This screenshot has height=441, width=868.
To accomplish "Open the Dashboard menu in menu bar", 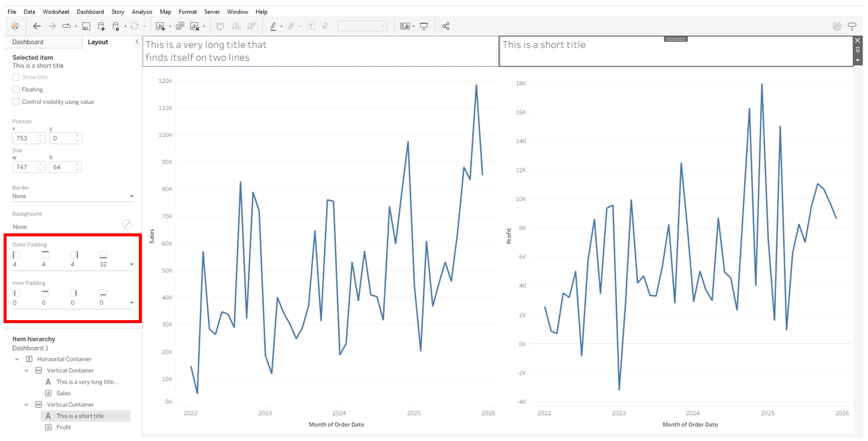I will pos(90,12).
